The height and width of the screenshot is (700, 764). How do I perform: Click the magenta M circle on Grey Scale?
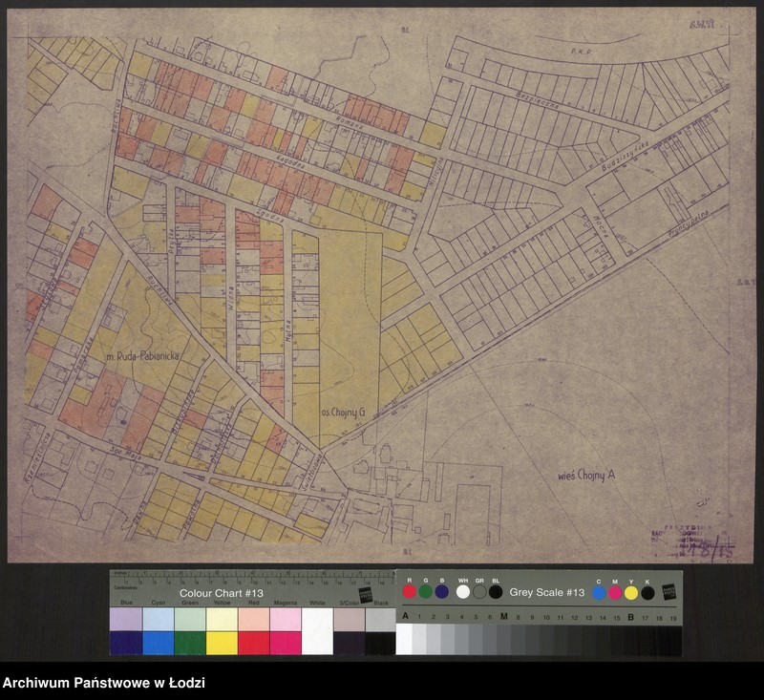click(x=615, y=593)
